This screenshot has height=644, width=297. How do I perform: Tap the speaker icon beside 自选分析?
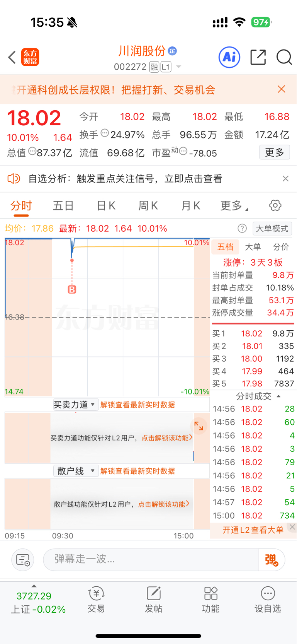click(14, 178)
